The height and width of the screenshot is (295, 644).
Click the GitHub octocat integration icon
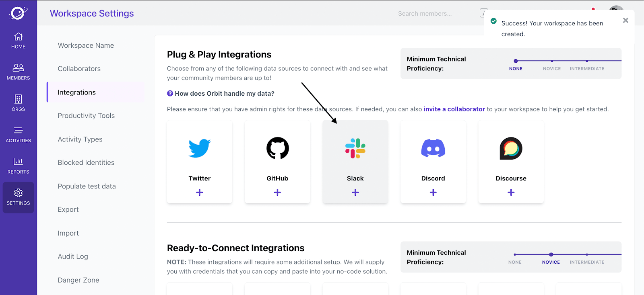coord(277,148)
